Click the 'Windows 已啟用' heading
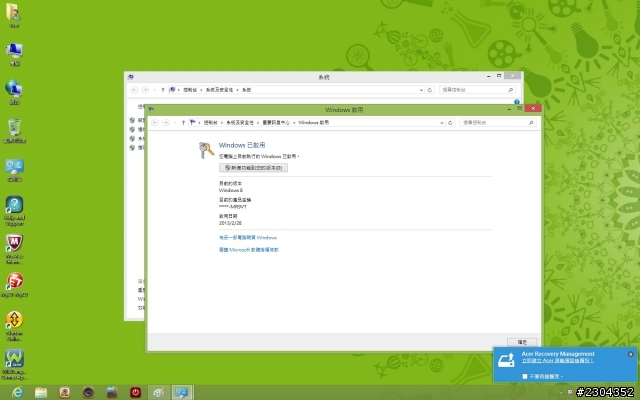This screenshot has height=400, width=640. pos(242,145)
